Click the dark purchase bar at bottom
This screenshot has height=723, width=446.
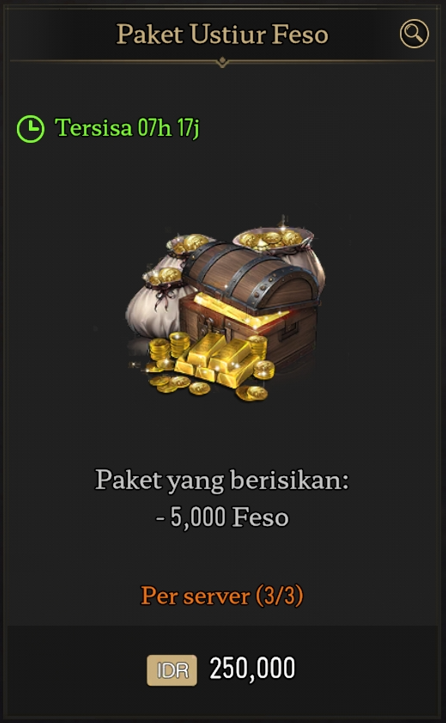pos(222,670)
